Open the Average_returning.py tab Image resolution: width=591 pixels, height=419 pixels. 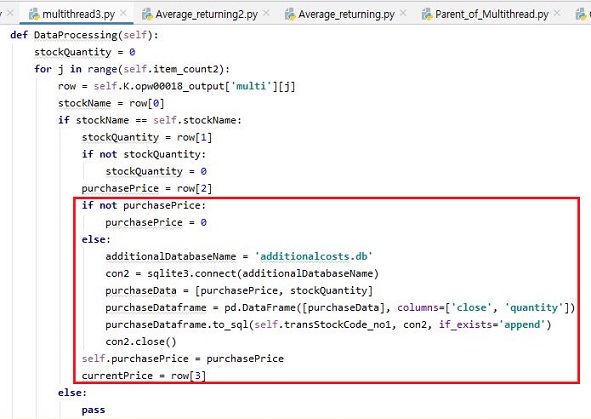[346, 14]
